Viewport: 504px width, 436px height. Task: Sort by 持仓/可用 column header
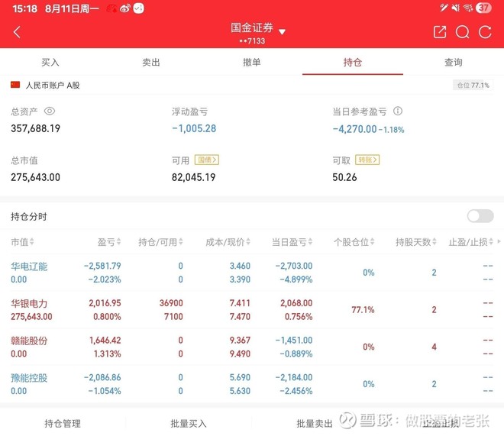160,242
